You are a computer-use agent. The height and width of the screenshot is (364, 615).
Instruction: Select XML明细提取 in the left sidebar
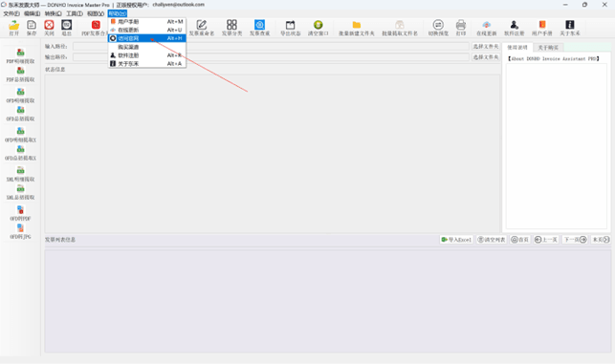tap(20, 174)
